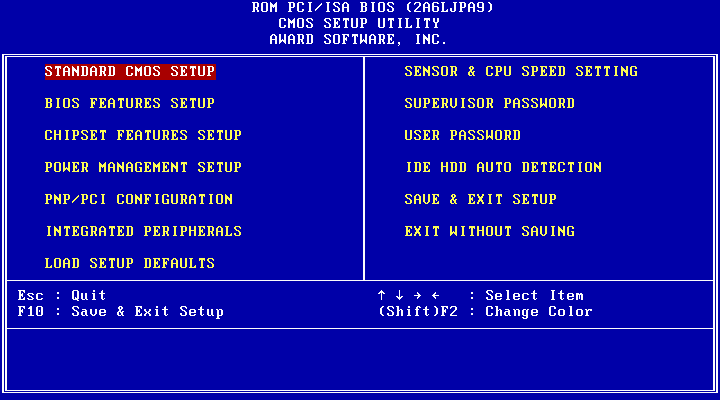
Task: Select the highlighted STANDARD CMOS SETUP entry
Action: (x=130, y=71)
